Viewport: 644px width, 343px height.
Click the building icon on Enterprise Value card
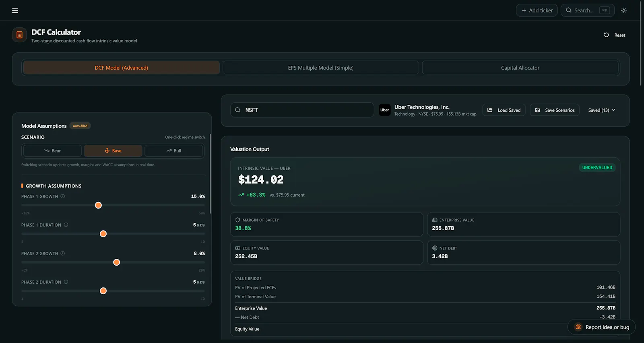pos(435,220)
